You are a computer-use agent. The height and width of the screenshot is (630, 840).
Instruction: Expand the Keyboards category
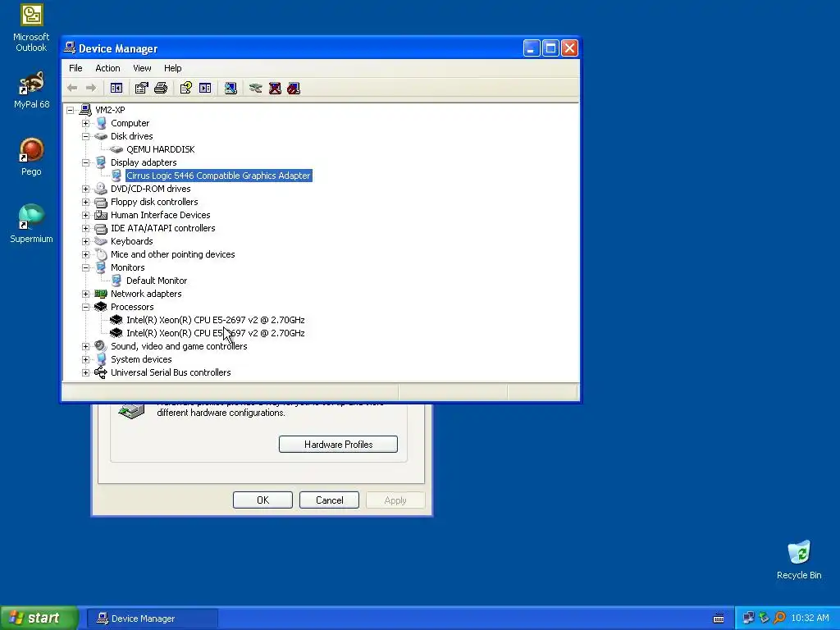[x=85, y=242]
